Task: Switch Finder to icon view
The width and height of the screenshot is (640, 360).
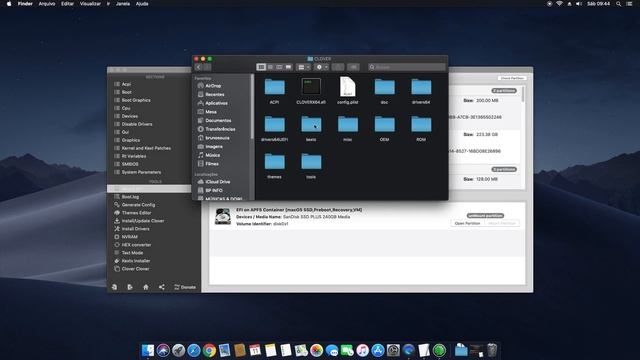Action: (x=261, y=67)
